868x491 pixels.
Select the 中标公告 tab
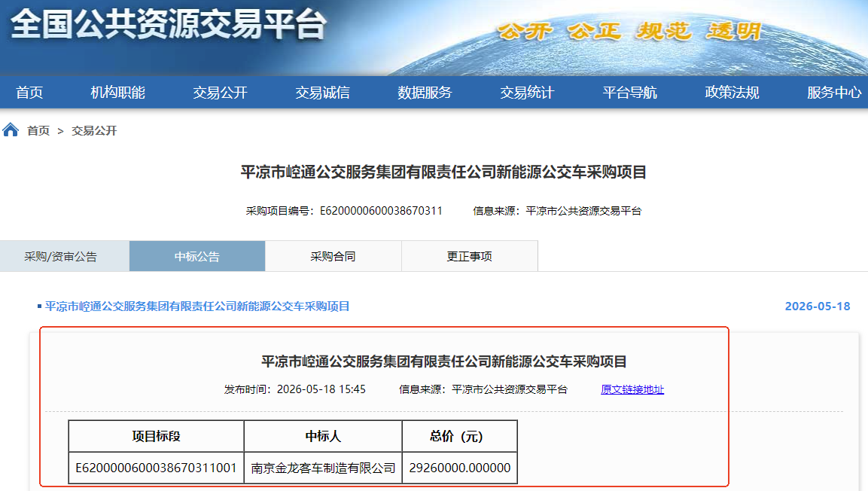coord(197,256)
